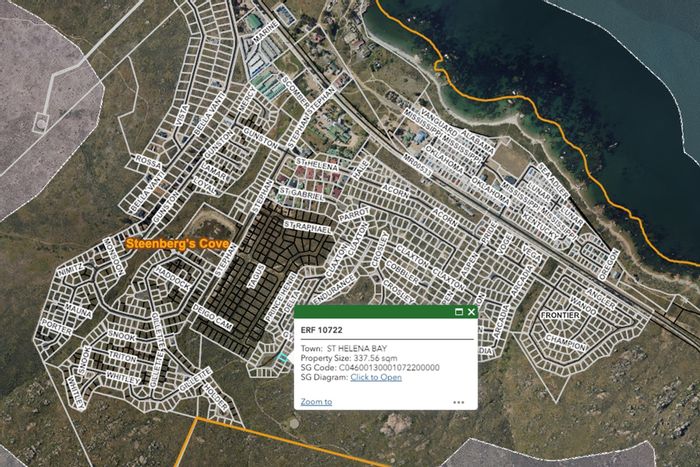Open the popup's three-dot more options menu
Image resolution: width=700 pixels, height=467 pixels.
click(458, 402)
